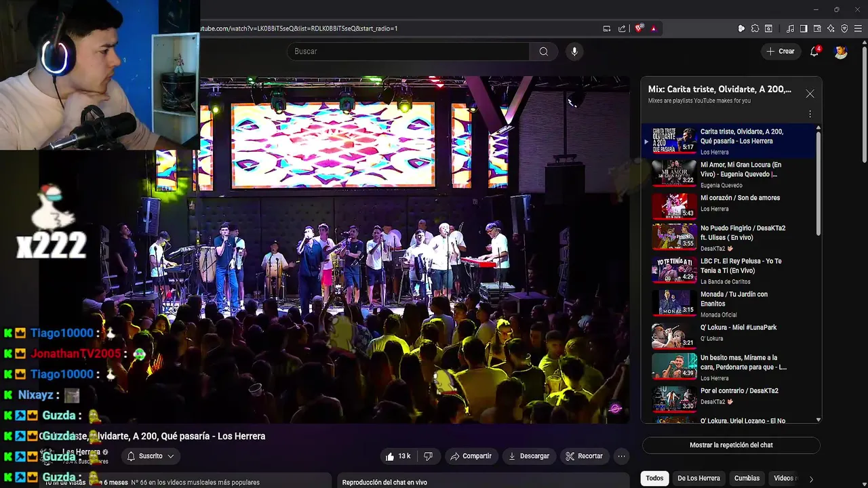Focus the Buscar search field
868x488 pixels.
(408, 52)
